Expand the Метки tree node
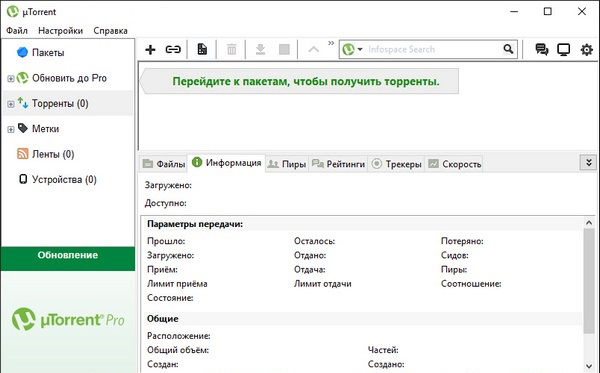This screenshot has width=600, height=373. click(x=11, y=129)
